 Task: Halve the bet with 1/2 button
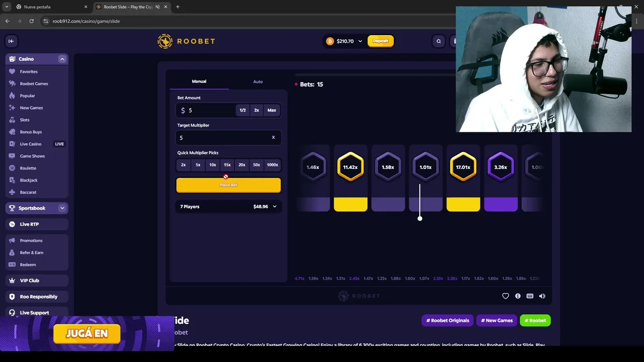[x=243, y=110]
